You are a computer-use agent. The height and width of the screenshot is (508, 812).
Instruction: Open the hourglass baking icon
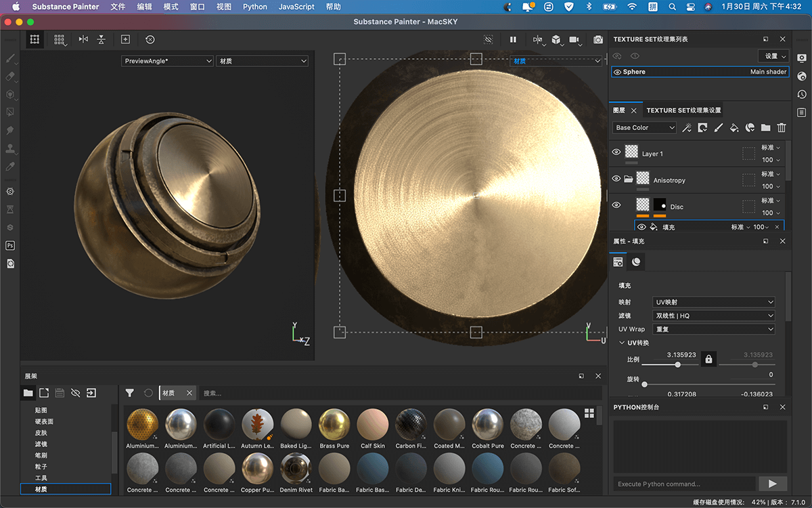tap(10, 210)
